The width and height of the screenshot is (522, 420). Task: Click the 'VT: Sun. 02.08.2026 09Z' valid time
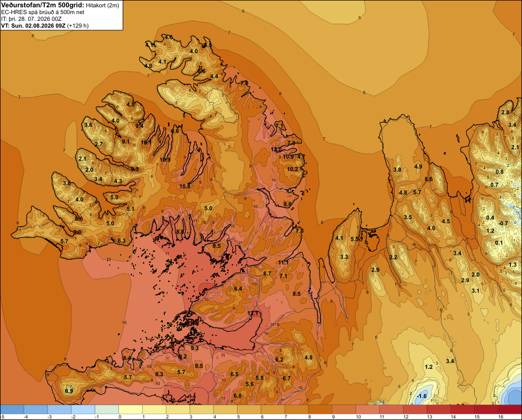(33, 26)
